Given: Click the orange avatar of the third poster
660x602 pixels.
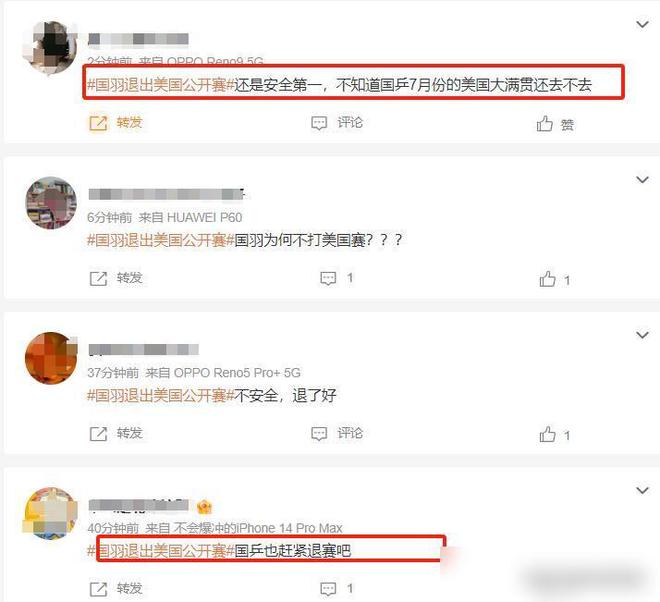Looking at the screenshot, I should coord(51,358).
